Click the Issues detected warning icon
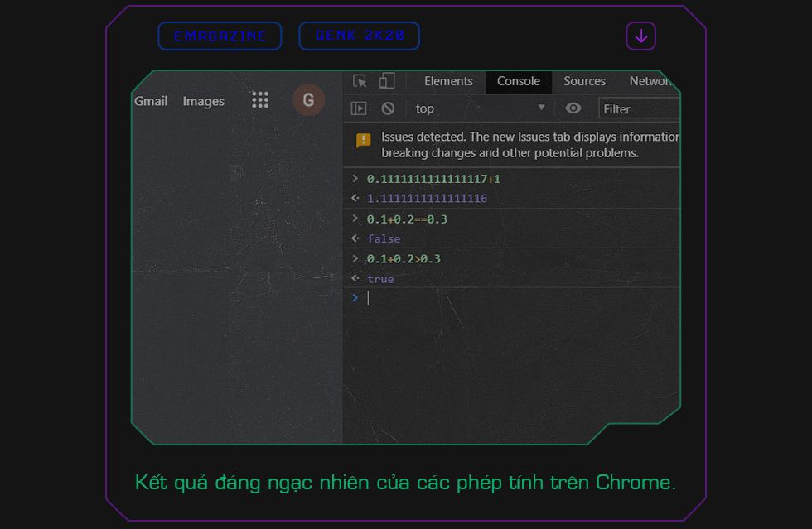 coord(362,141)
